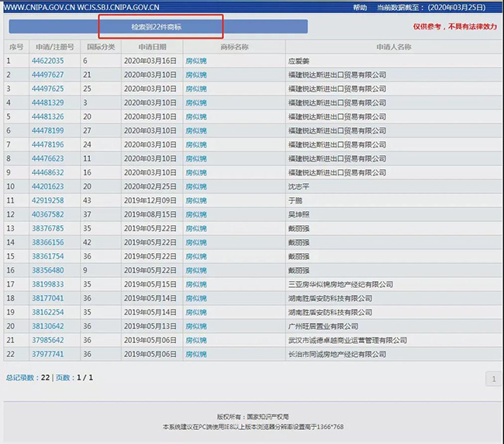Open registration number 38130642
The image size is (504, 444).
pyautogui.click(x=47, y=326)
